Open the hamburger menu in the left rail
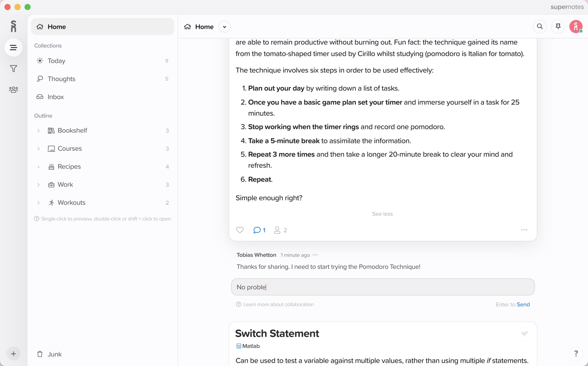This screenshot has width=588, height=366. coord(13,47)
